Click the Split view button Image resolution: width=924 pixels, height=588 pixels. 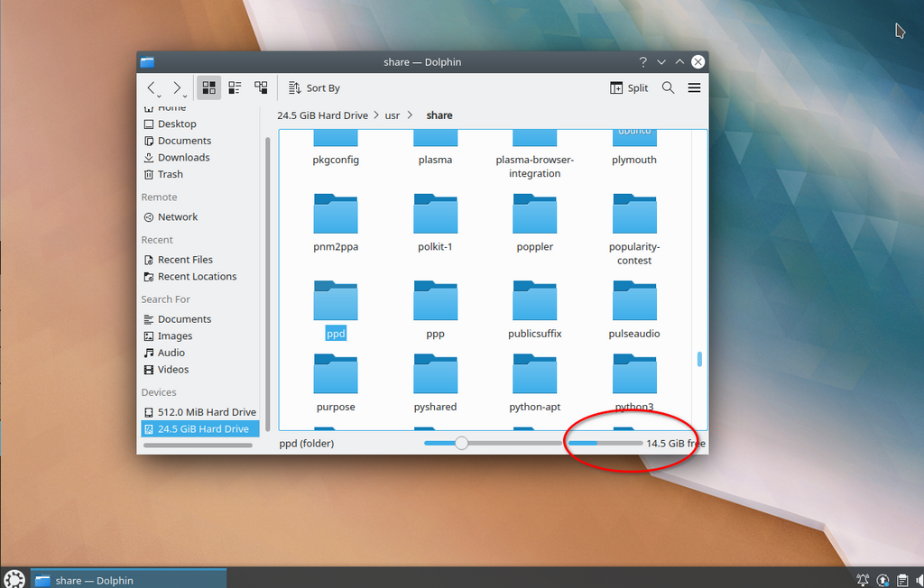[x=629, y=87]
